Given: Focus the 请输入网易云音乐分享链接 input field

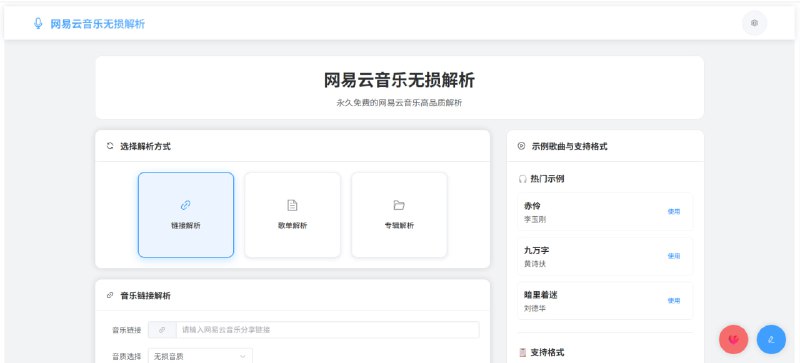Looking at the screenshot, I should pos(328,330).
